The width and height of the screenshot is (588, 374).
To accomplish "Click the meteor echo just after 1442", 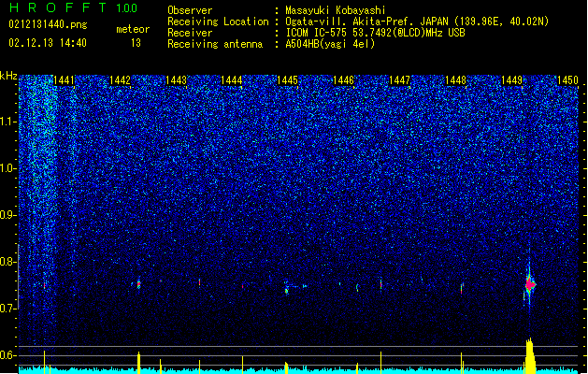I will 138,284.
